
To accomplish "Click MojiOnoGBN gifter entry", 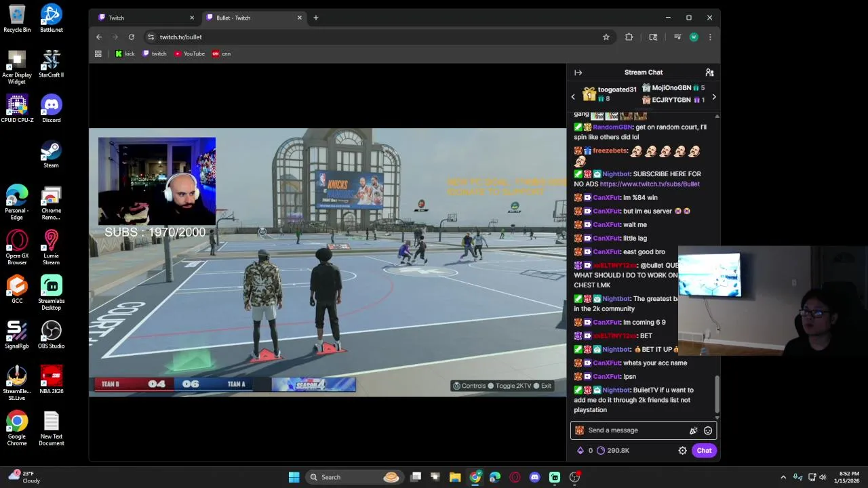I will click(x=673, y=88).
